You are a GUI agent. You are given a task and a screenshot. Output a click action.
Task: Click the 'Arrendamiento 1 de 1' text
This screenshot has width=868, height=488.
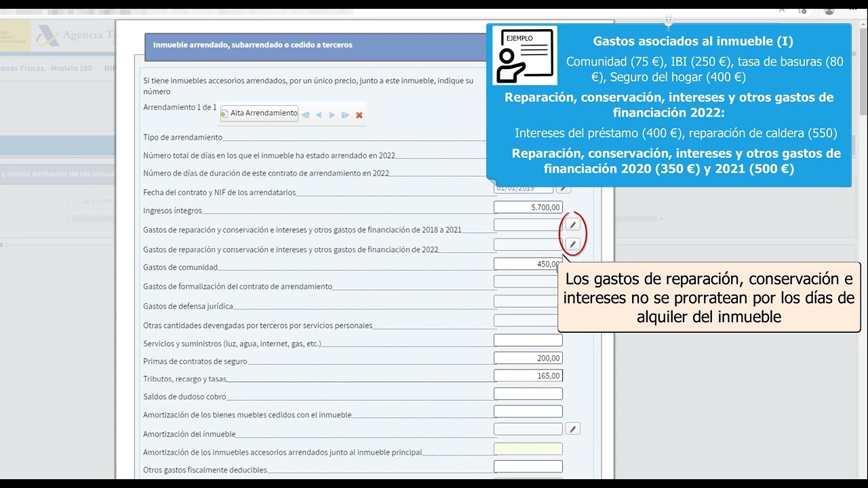point(180,108)
